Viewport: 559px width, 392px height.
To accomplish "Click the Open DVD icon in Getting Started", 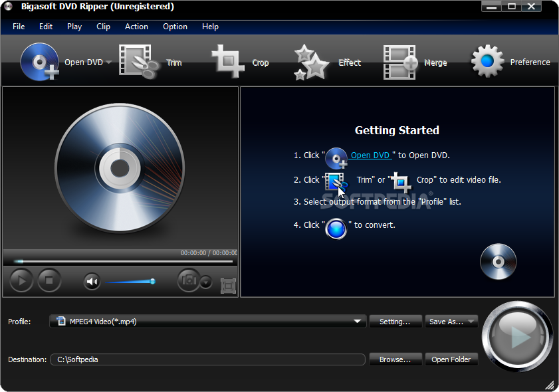I will point(336,158).
